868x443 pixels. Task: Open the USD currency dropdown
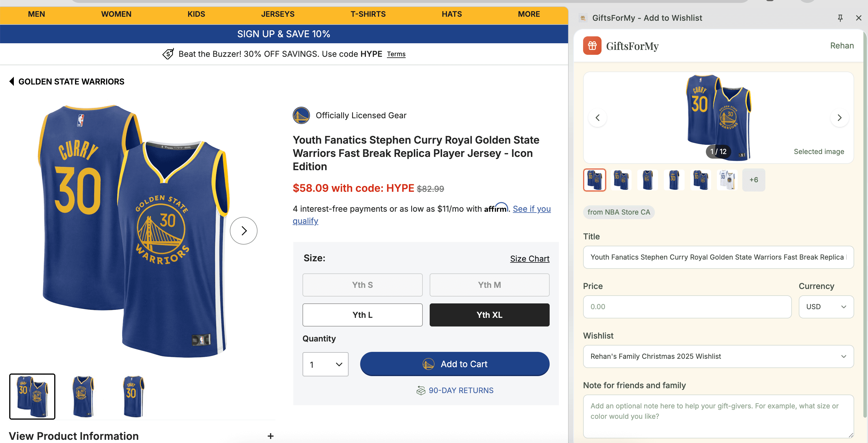pos(826,307)
